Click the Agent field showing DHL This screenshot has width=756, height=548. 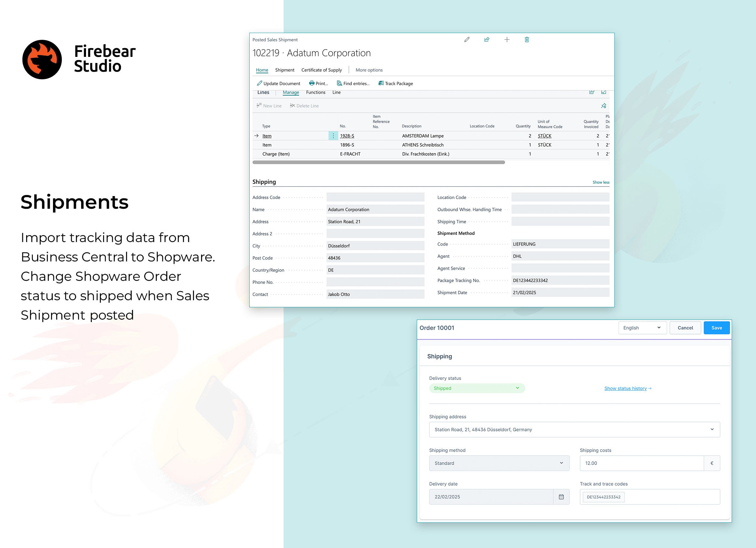[x=560, y=256]
